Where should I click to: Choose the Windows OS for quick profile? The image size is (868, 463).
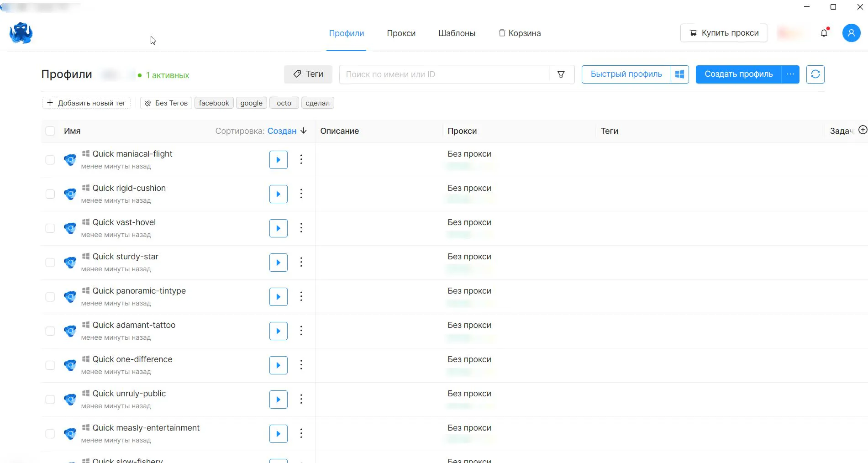[679, 74]
